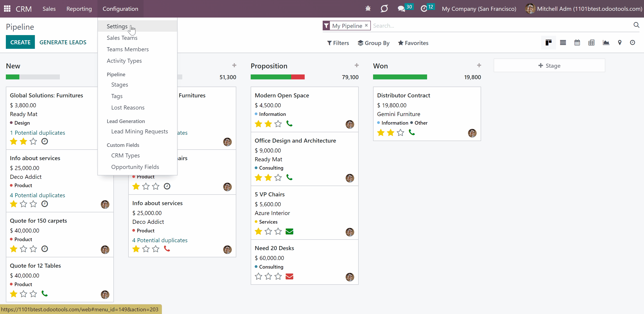Toggle third star on Modern Open Space card
The image size is (644, 314).
click(278, 124)
